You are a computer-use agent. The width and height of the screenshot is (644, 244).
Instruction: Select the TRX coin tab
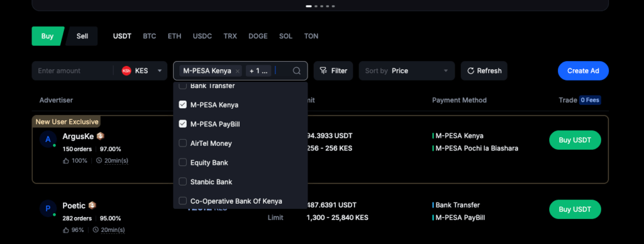[x=230, y=36]
